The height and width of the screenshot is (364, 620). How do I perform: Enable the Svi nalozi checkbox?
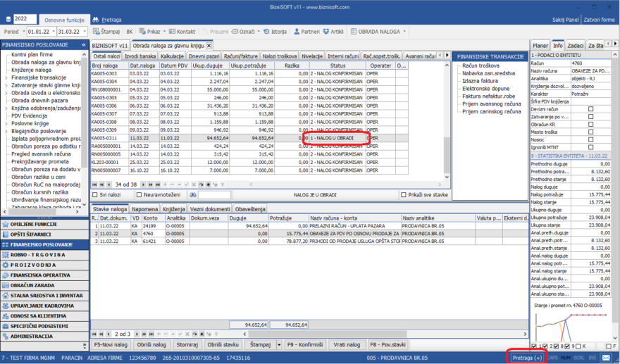(x=95, y=194)
